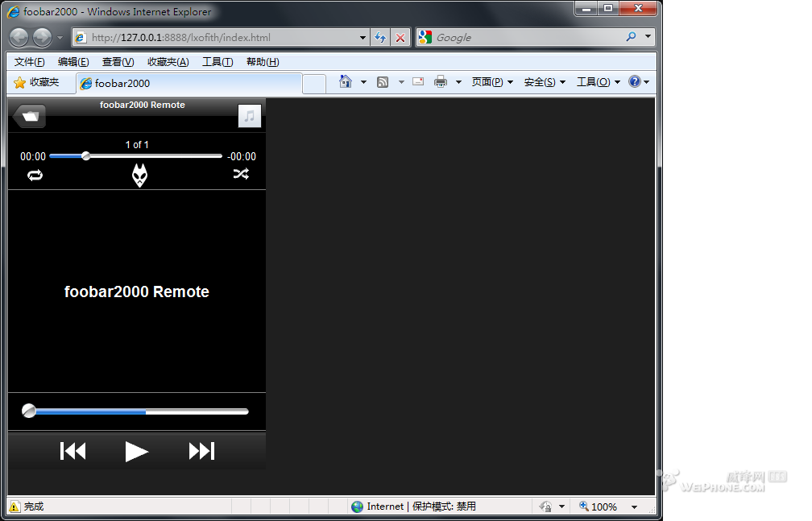Stop loading with the red X icon
Viewport: 812px width, 521px height.
point(400,37)
